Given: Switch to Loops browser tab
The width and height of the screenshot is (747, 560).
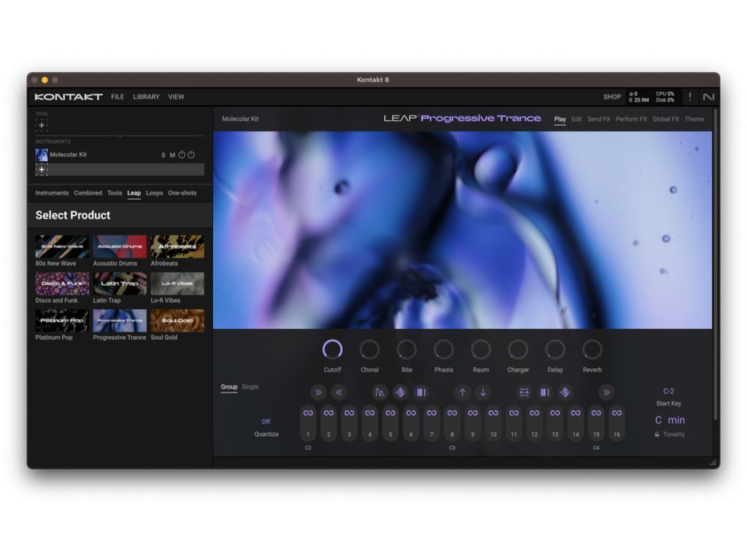Looking at the screenshot, I should pos(155,192).
